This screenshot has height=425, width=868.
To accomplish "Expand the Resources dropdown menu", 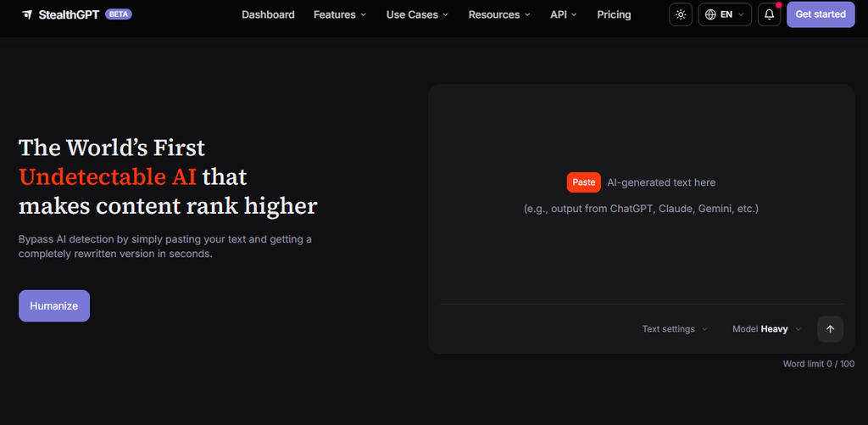I will pyautogui.click(x=499, y=14).
